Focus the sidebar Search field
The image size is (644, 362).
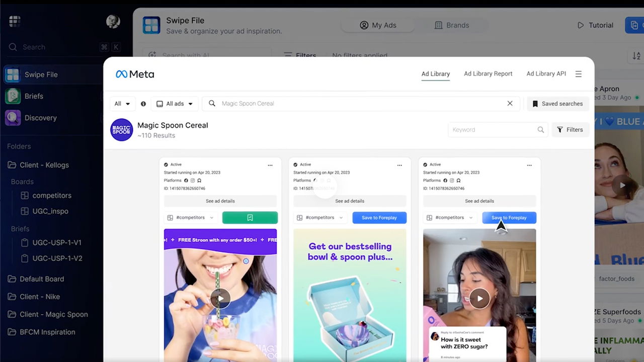click(x=64, y=47)
